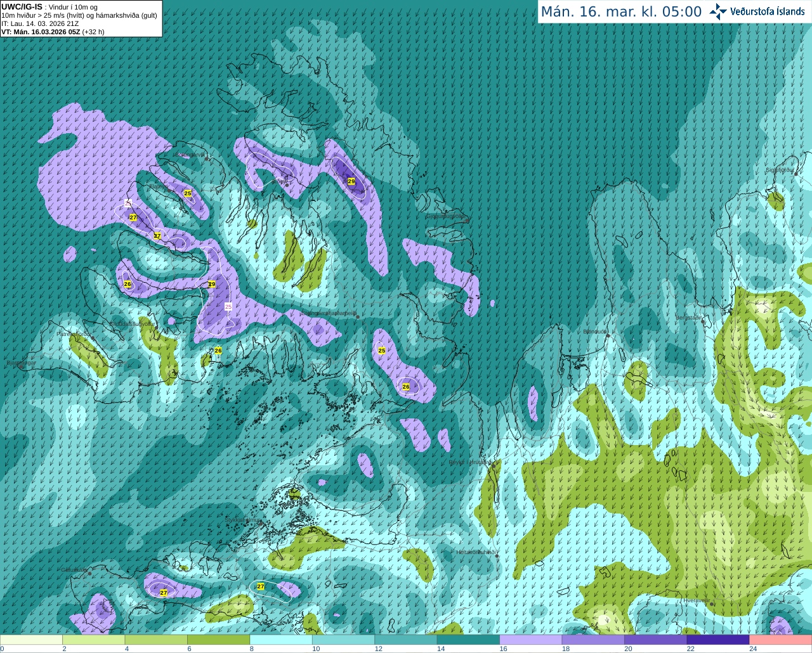The width and height of the screenshot is (812, 653).
Task: Click the Bergstaðir station label
Action: coord(690,318)
